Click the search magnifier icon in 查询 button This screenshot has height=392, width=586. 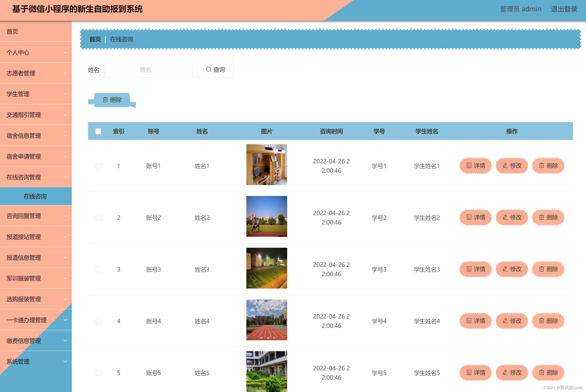point(208,69)
